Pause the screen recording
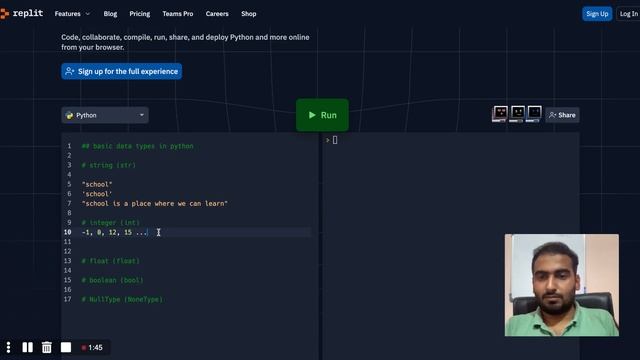This screenshot has width=640, height=360. [27, 347]
